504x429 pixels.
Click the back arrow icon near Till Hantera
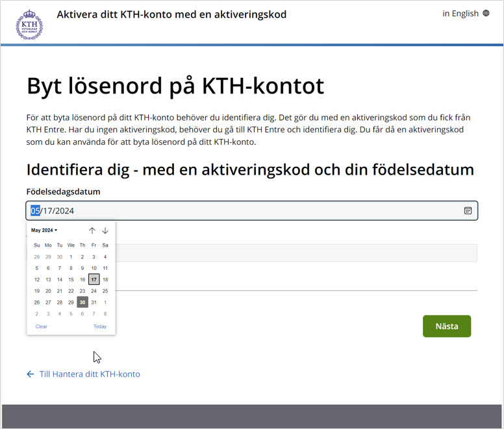pos(31,374)
